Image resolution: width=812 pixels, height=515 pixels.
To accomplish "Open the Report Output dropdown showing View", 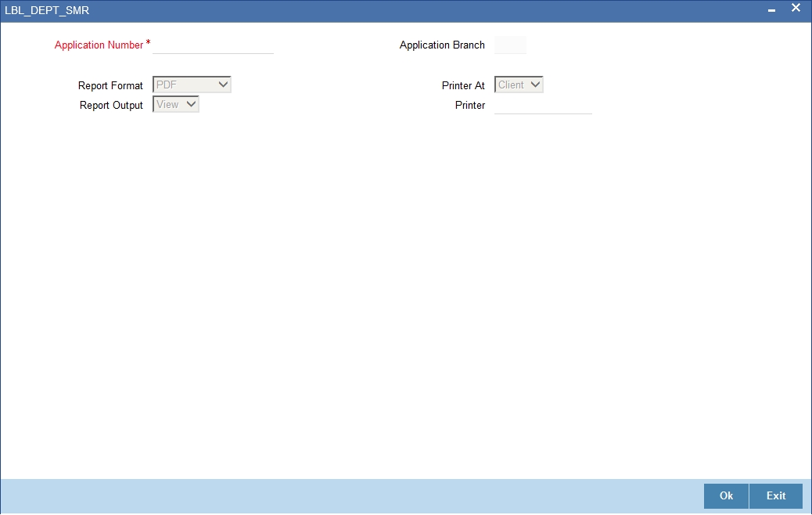I will point(175,104).
